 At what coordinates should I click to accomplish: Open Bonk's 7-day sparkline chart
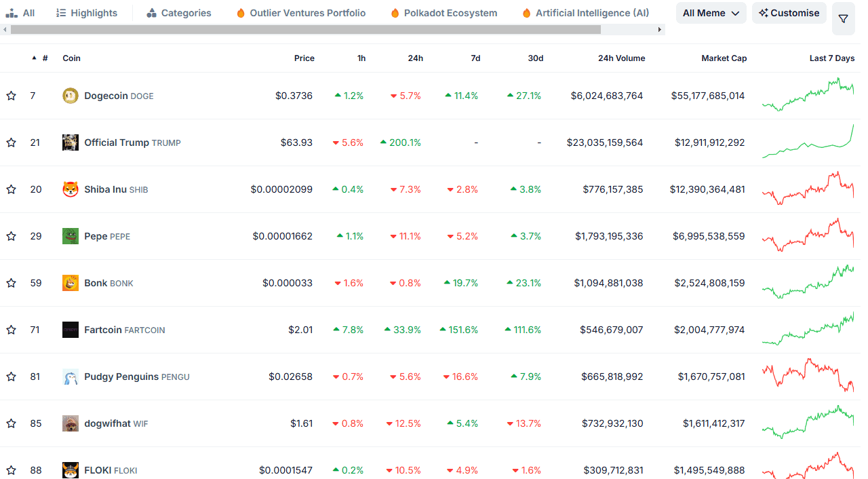pos(808,282)
